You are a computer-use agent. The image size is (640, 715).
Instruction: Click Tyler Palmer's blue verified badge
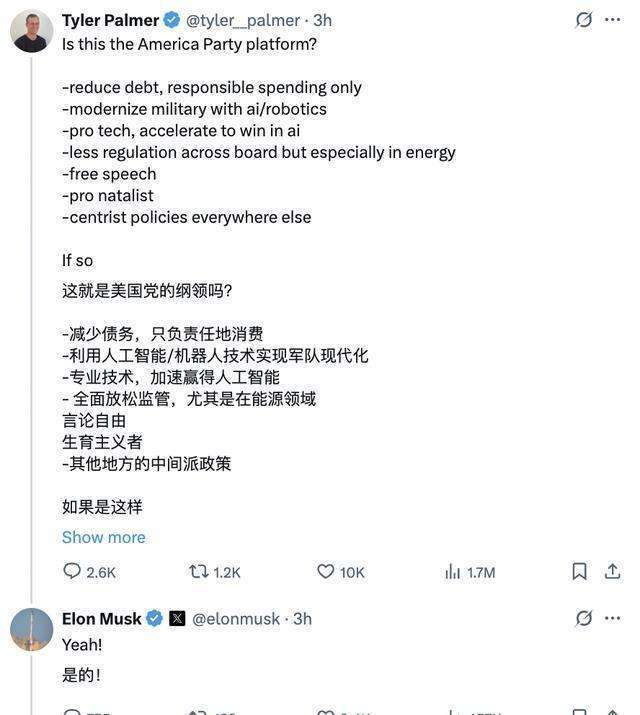tap(172, 20)
